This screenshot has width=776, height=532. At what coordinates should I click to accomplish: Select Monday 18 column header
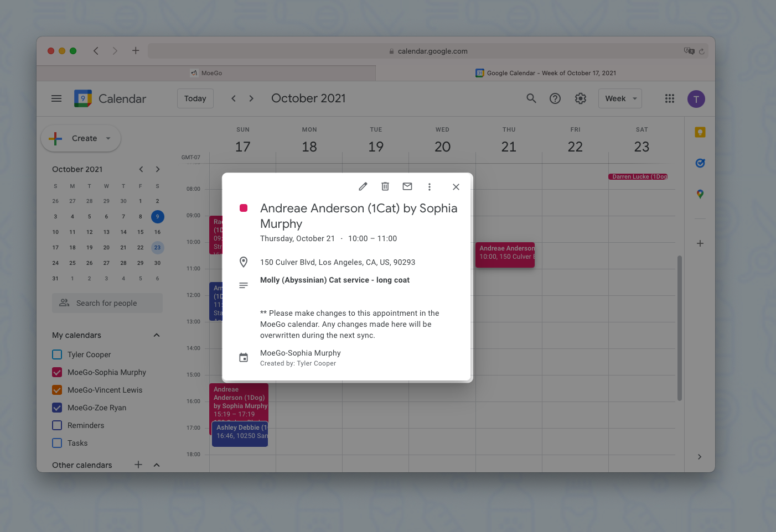(309, 140)
